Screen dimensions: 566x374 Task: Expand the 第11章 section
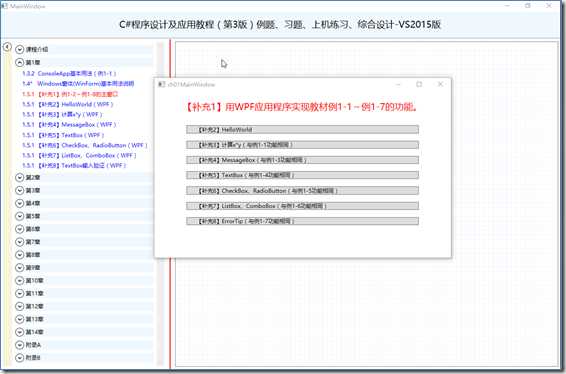coord(19,293)
